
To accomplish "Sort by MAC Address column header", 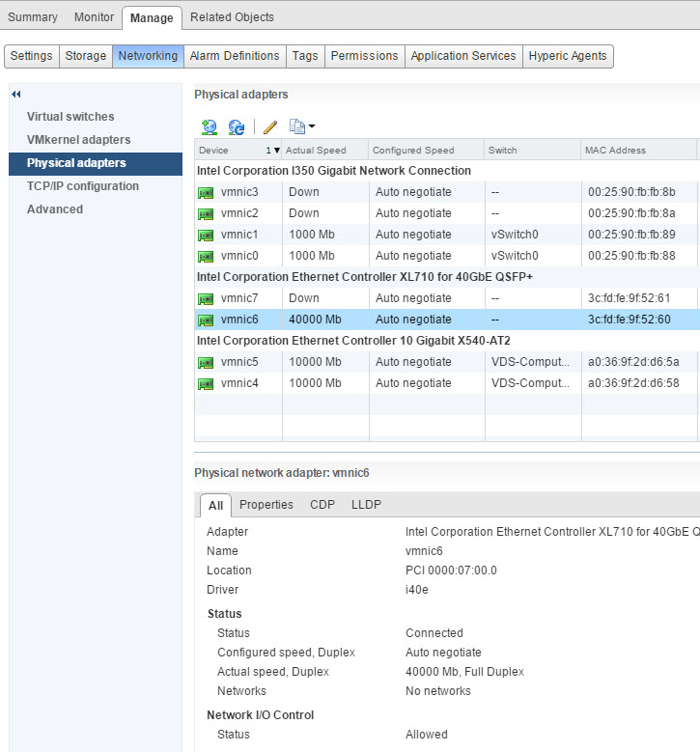I will click(x=638, y=151).
